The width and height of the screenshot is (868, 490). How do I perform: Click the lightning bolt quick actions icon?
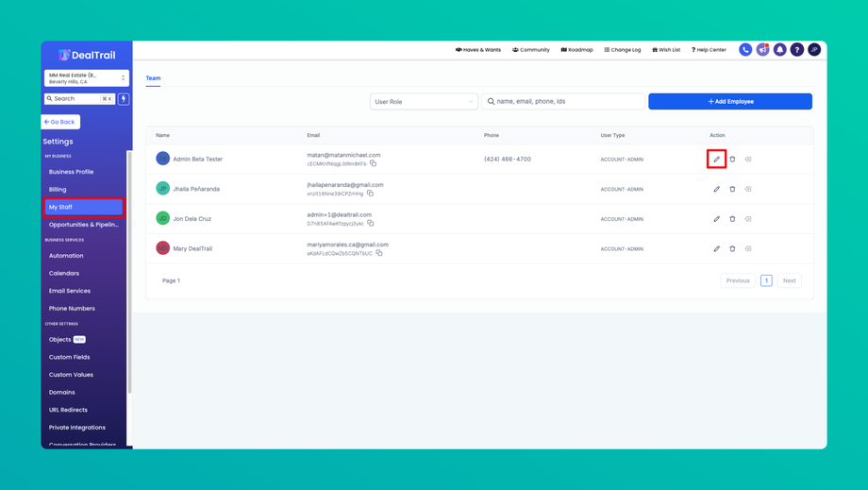(124, 99)
